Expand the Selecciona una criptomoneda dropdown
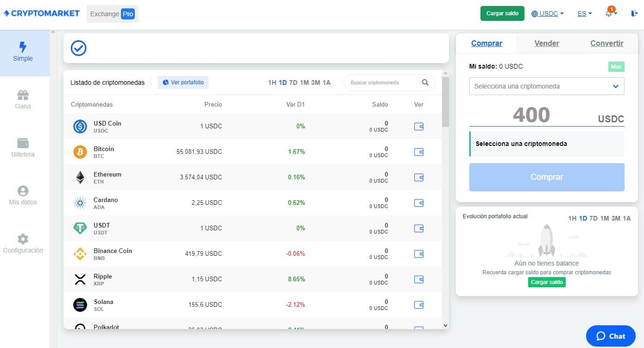Viewport: 644px width, 348px height. 547,86
